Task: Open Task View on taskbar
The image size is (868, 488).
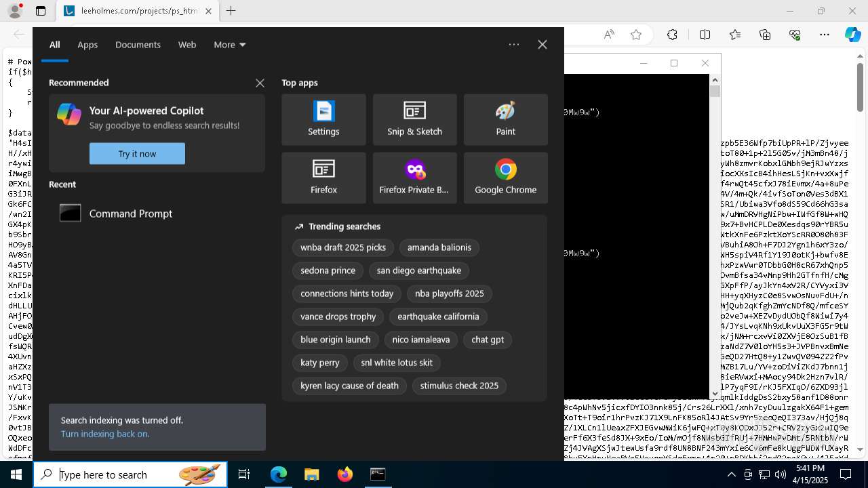Action: coord(244,474)
